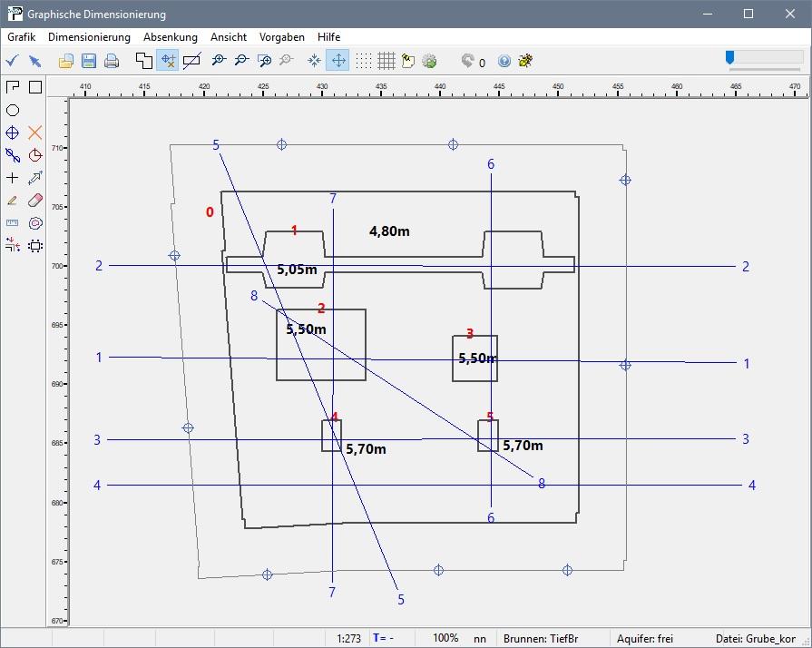Click the well marker right of section line 1

pos(625,365)
